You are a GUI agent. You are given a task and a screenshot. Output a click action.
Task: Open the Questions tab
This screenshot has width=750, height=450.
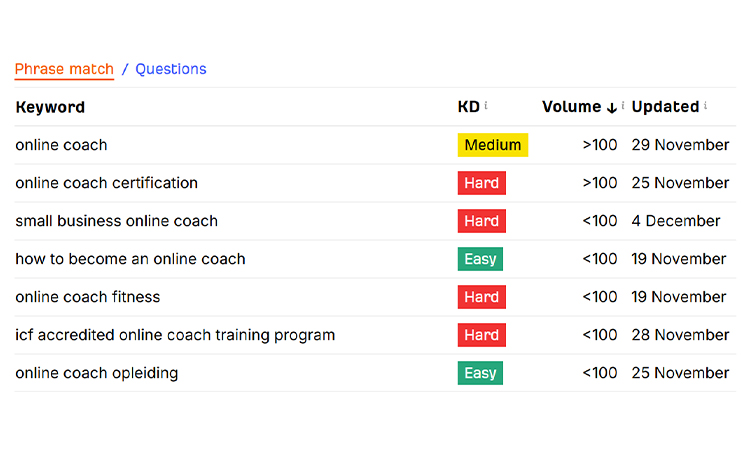[171, 69]
